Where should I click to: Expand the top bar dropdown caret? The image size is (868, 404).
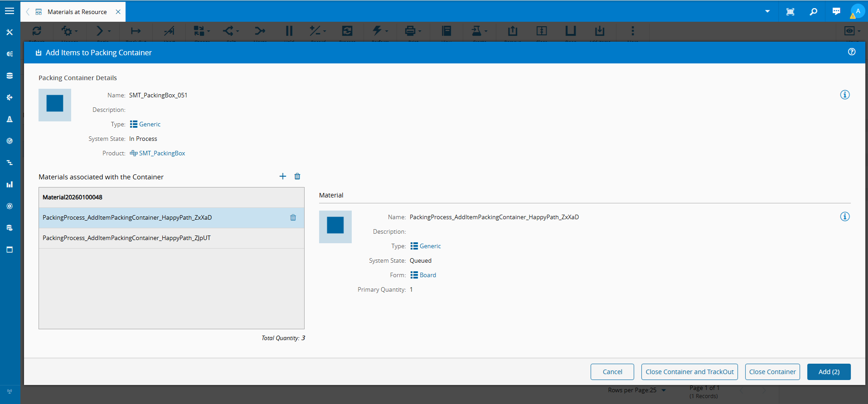pos(767,12)
